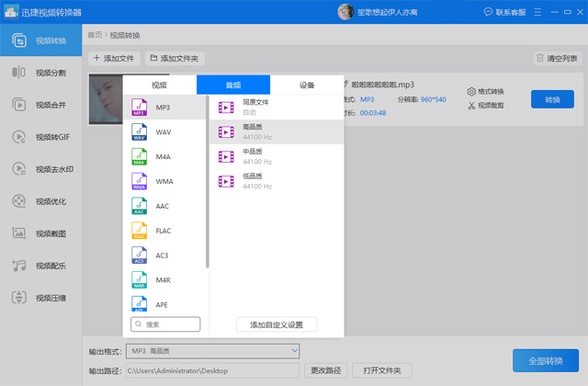588x386 pixels.
Task: Click the user avatar picture
Action: click(x=345, y=12)
